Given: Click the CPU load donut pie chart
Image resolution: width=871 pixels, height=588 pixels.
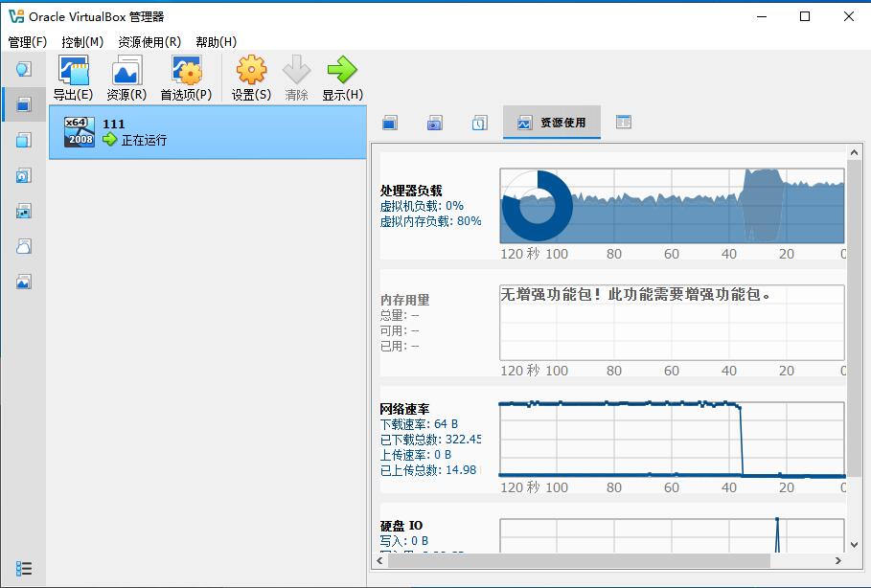Looking at the screenshot, I should click(537, 206).
